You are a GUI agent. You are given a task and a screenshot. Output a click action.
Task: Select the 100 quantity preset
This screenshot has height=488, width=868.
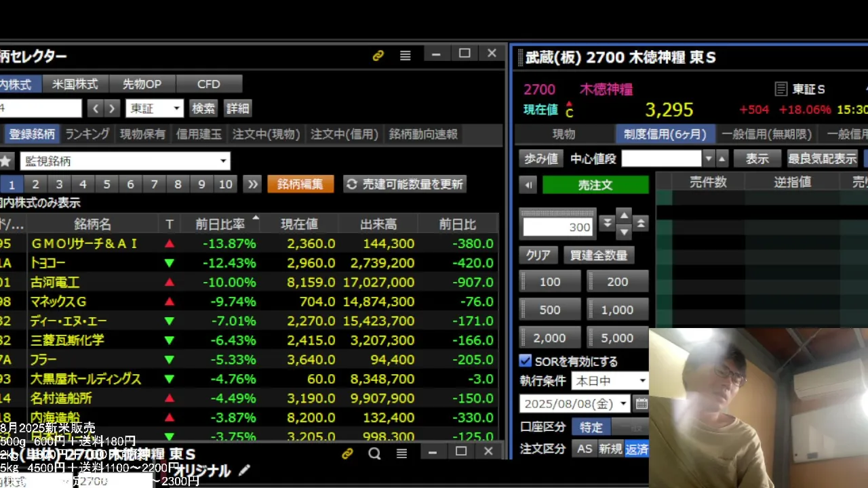pyautogui.click(x=550, y=282)
